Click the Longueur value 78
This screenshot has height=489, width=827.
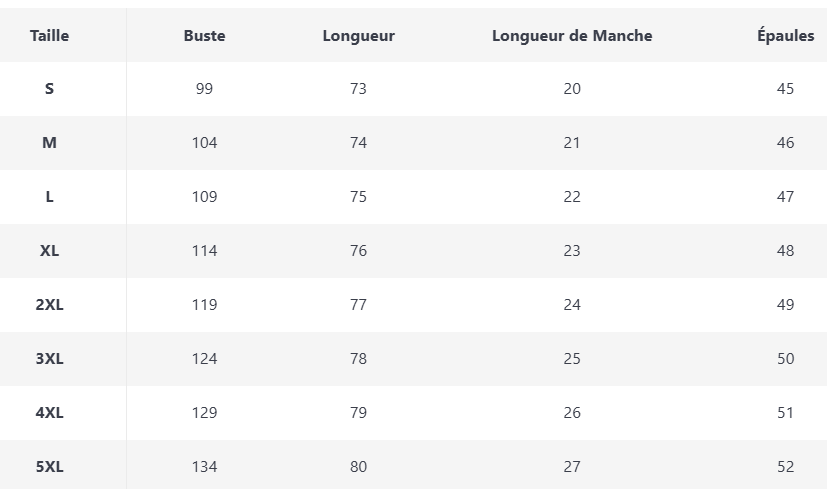358,359
